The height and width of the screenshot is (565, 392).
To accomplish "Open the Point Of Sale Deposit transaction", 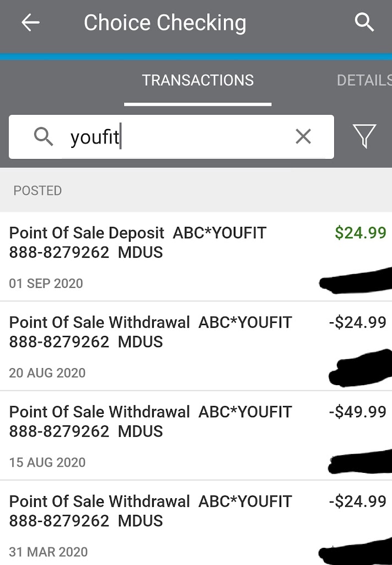I will (138, 243).
